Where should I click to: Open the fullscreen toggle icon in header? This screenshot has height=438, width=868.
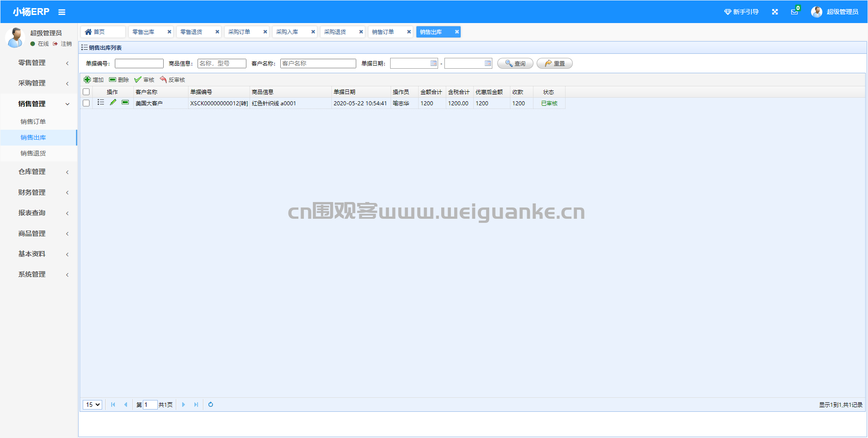coord(775,12)
